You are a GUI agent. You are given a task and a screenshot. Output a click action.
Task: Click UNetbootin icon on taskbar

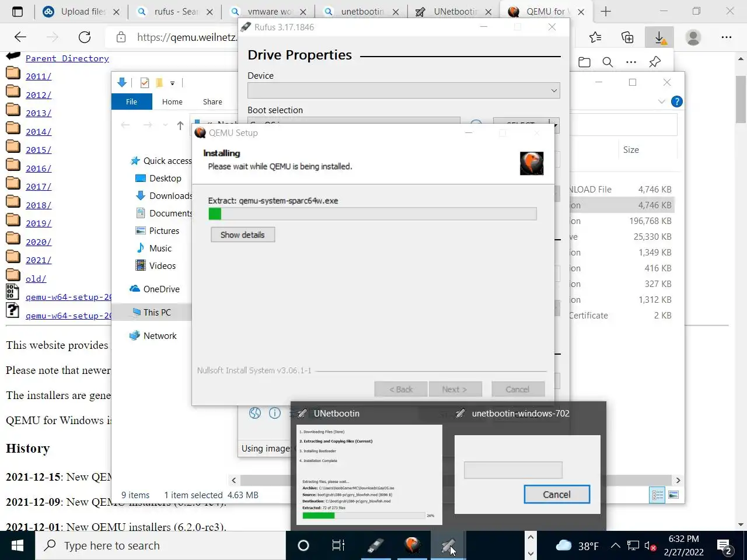click(448, 545)
